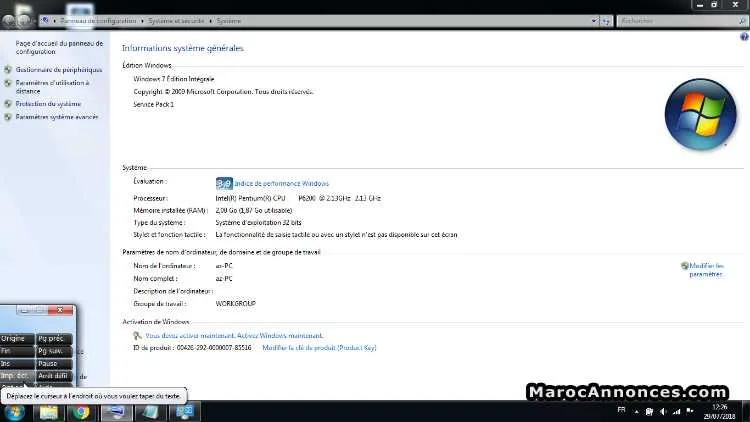Click the 3,9 performance score badge

[224, 183]
